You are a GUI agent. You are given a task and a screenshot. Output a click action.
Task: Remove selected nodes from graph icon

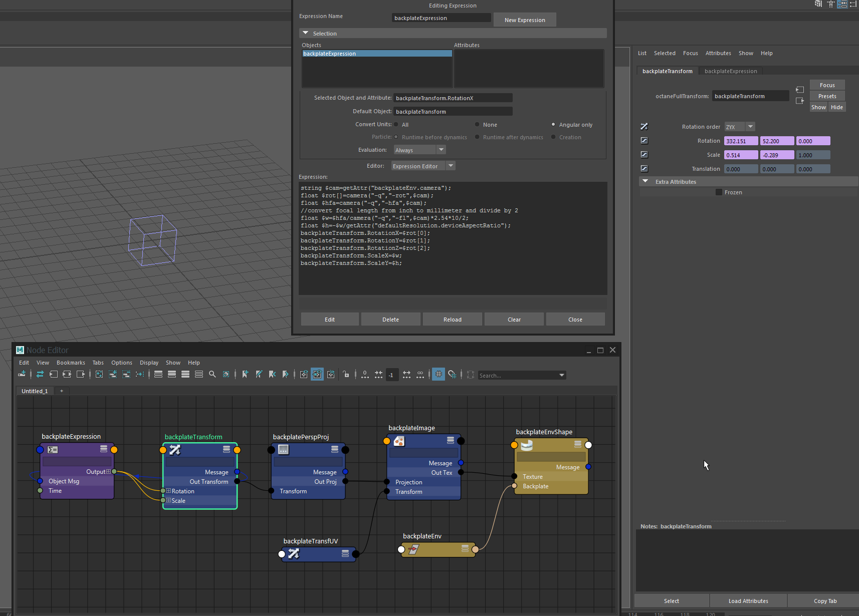click(126, 374)
